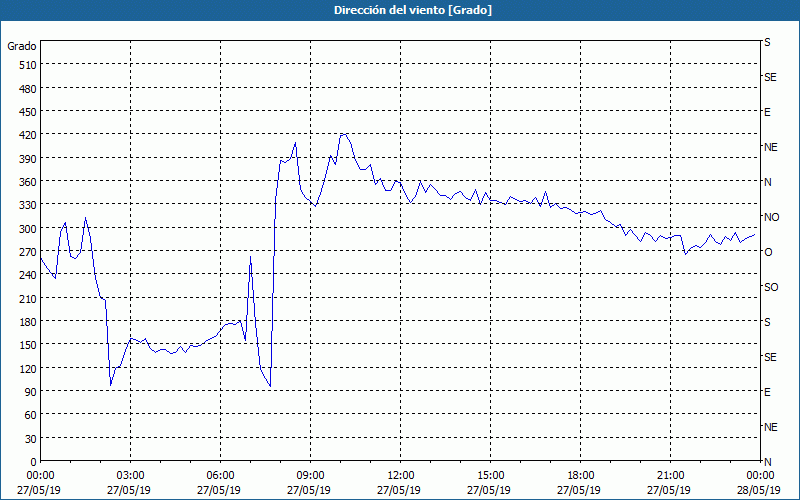This screenshot has width=800, height=500.
Task: Click the 90 degree axis label
Action: coord(31,392)
